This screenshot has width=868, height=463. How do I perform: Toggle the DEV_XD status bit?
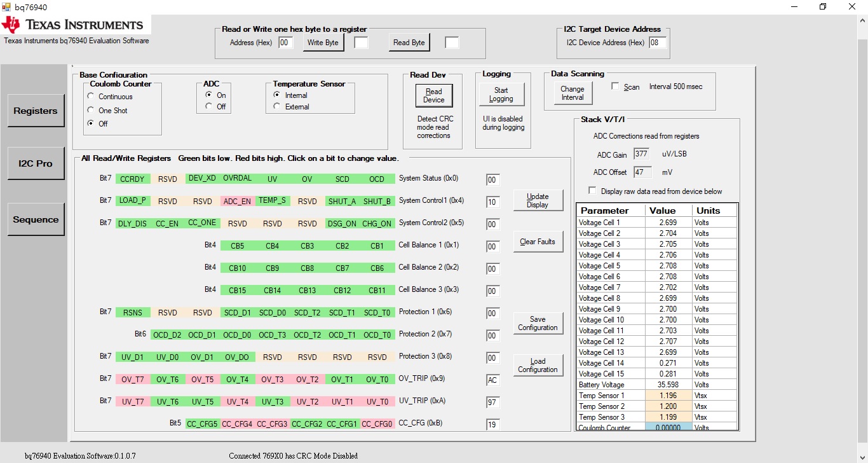[x=203, y=178]
